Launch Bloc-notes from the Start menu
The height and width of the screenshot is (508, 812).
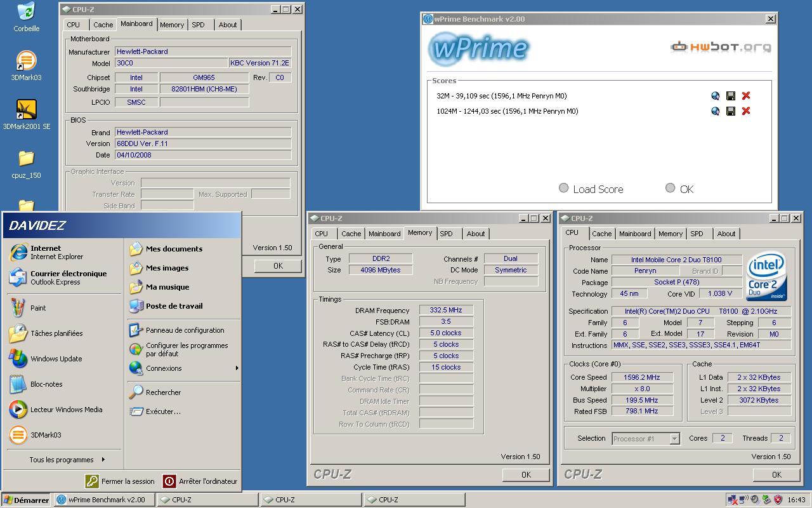[63, 384]
